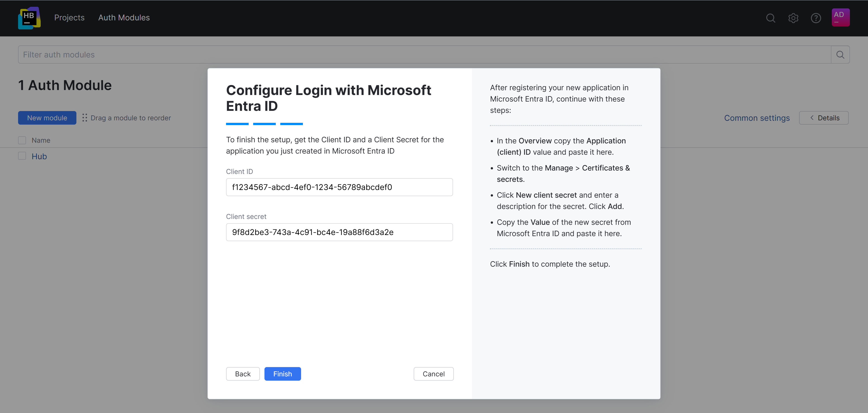Cancel the Entra ID configuration

pos(433,374)
